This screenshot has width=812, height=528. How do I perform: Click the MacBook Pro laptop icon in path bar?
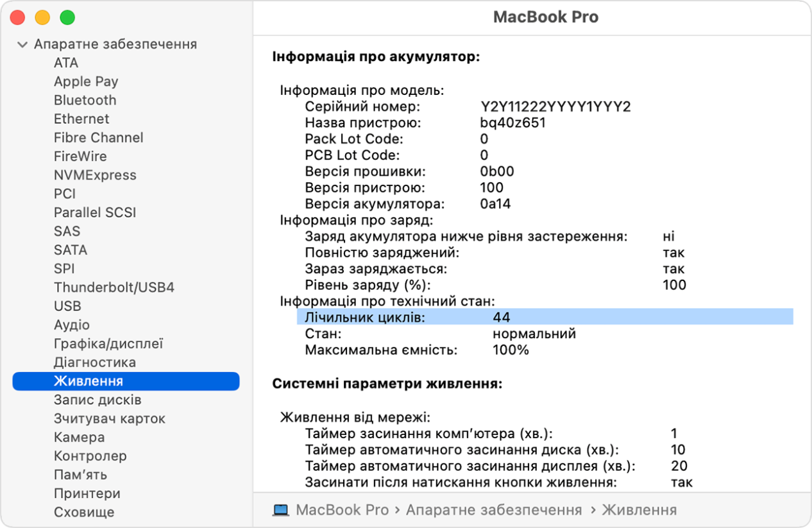click(x=281, y=510)
